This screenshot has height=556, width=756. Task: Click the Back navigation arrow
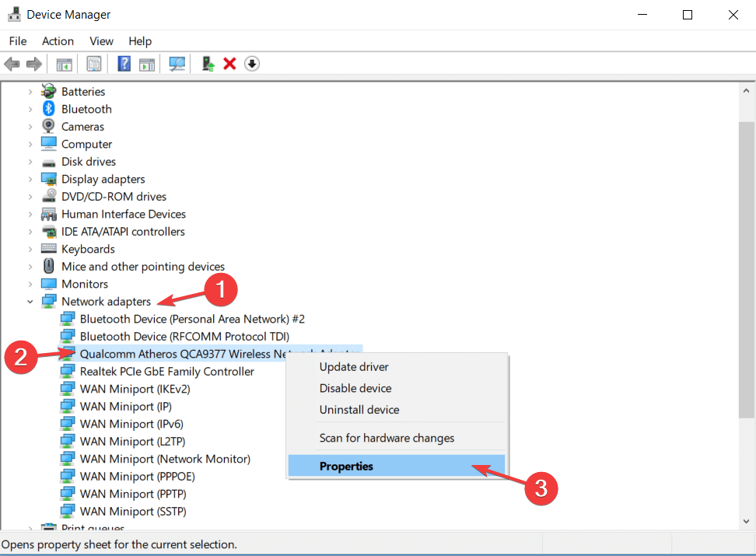[x=12, y=63]
